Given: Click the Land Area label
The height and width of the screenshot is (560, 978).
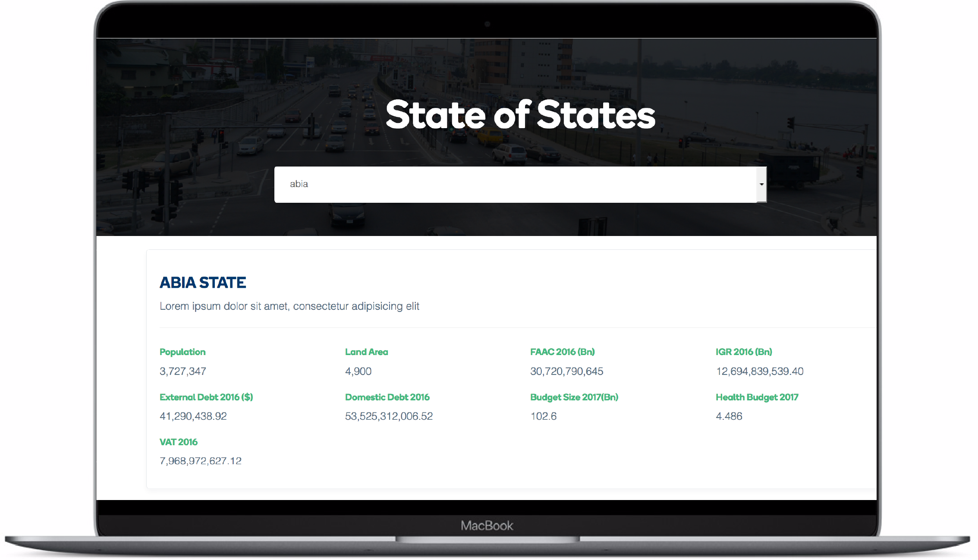Looking at the screenshot, I should click(x=366, y=352).
